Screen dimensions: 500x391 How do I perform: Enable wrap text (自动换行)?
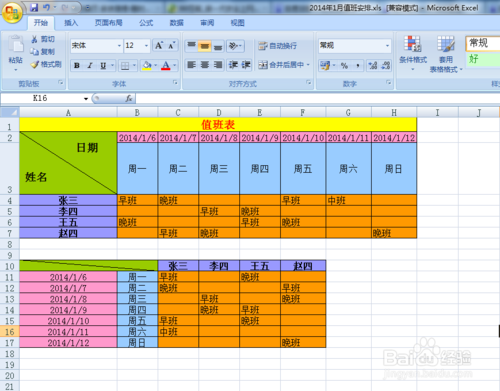coord(278,46)
